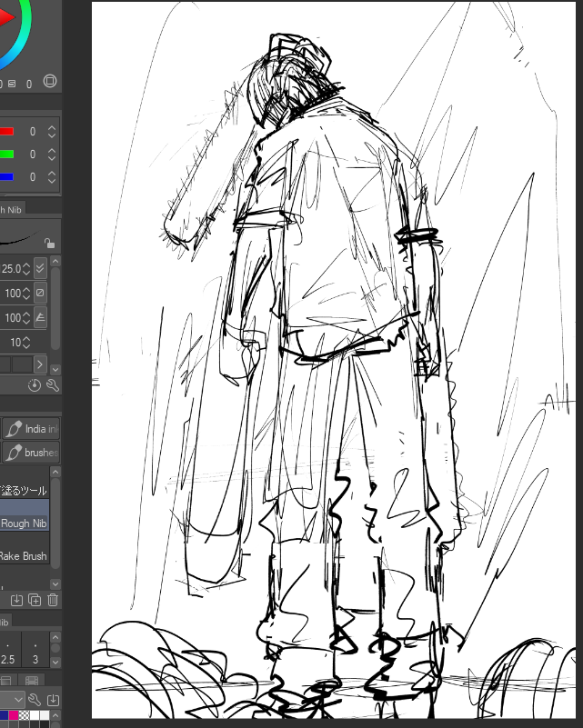Choose the 3 brush size preset
Image resolution: width=583 pixels, height=728 pixels.
[x=35, y=652]
